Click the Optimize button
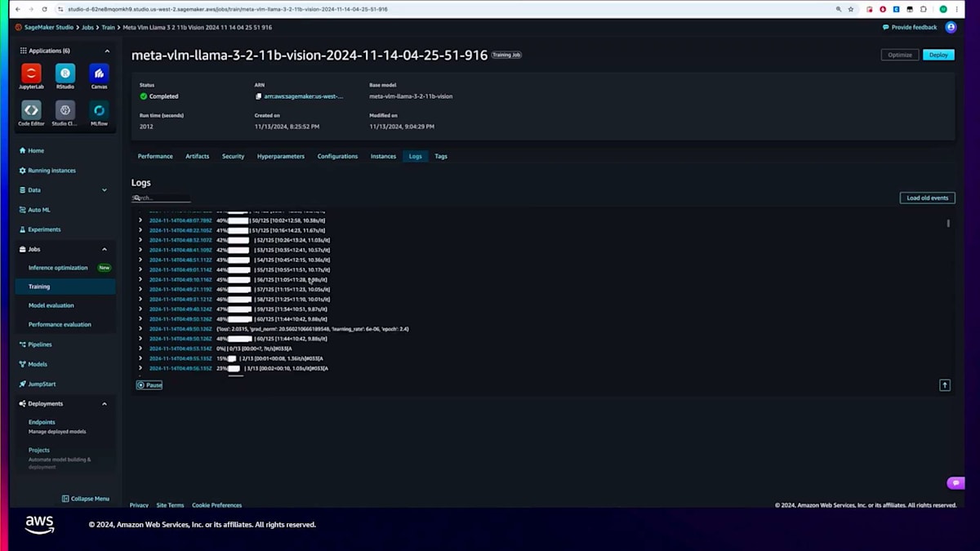This screenshot has width=980, height=551. tap(900, 55)
